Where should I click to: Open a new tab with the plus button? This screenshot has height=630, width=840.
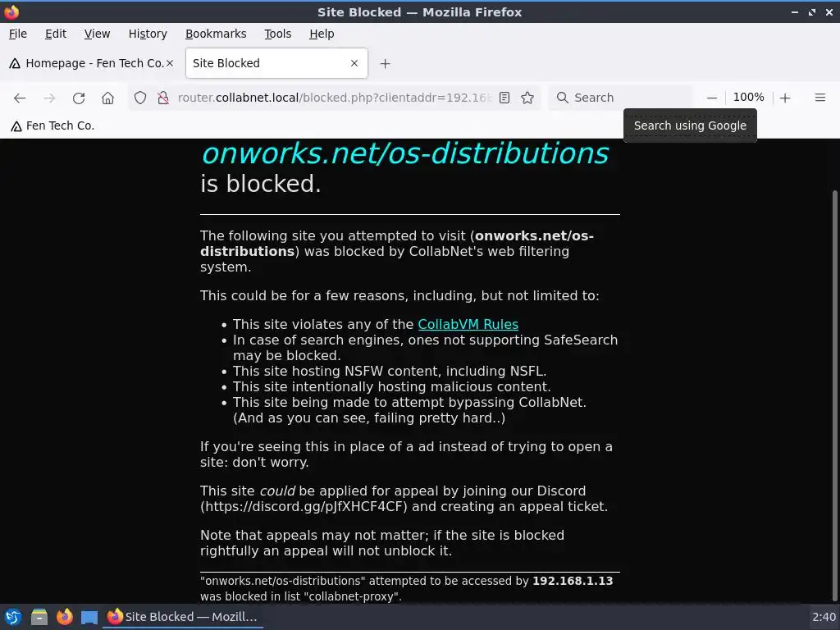click(x=385, y=64)
